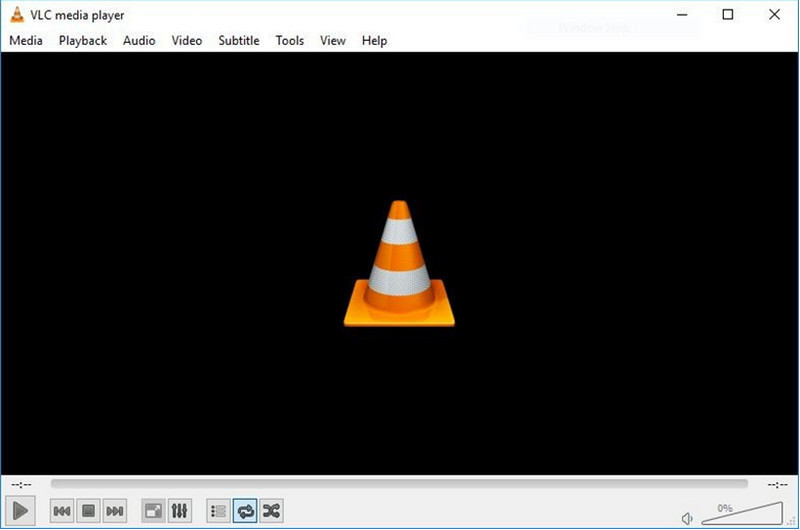The width and height of the screenshot is (800, 530).
Task: Open the Playback menu
Action: pos(82,41)
